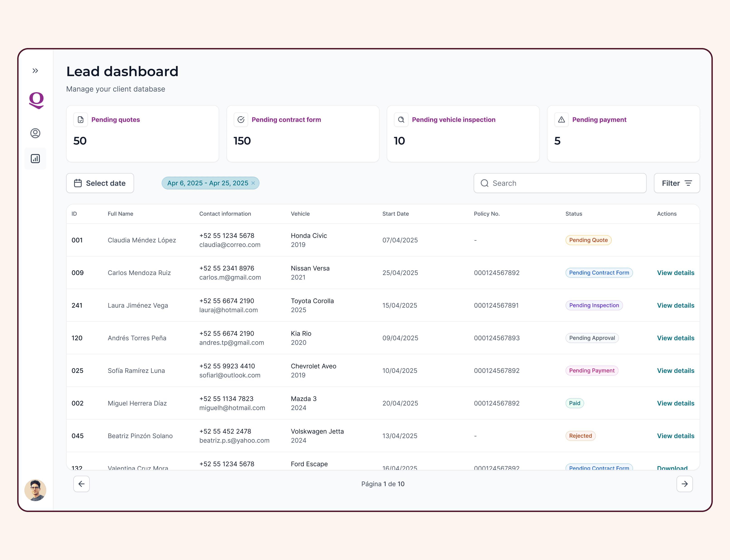Click the Pending contract form check icon
Viewport: 730px width, 560px height.
point(241,120)
